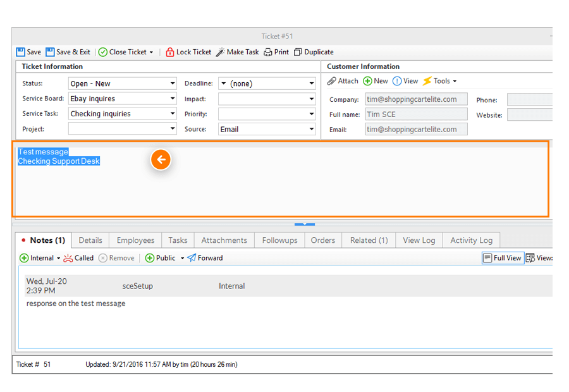Open the Project dropdown

[x=173, y=128]
